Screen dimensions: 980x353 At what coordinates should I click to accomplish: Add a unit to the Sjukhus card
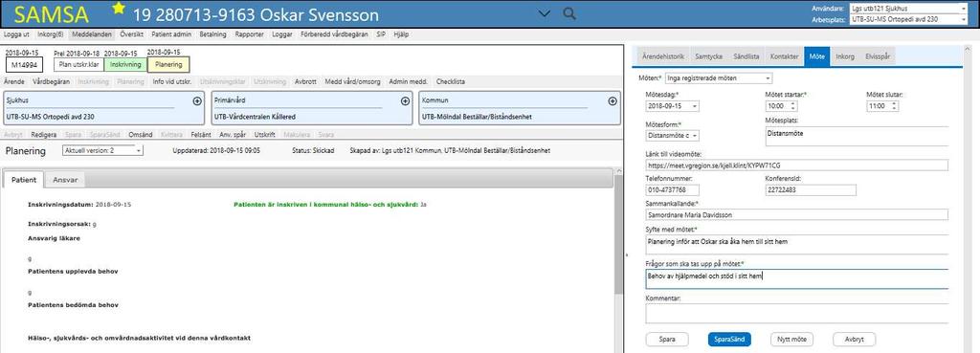pyautogui.click(x=197, y=100)
